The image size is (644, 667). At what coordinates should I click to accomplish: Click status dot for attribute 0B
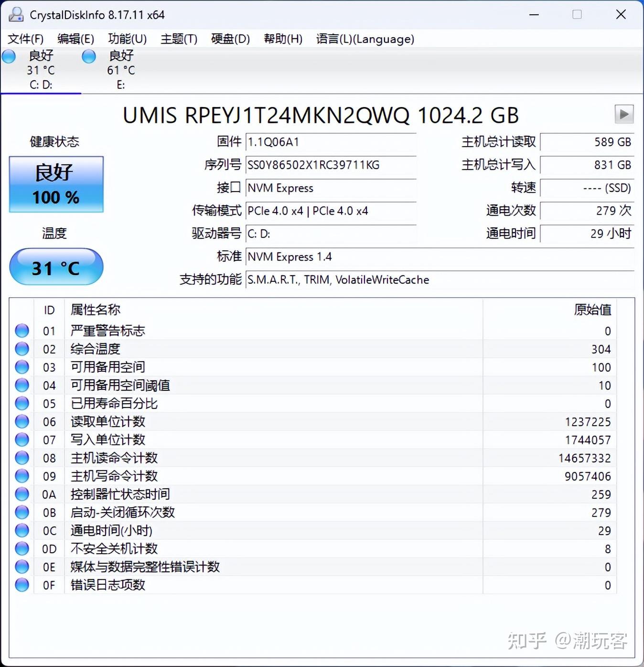(22, 512)
